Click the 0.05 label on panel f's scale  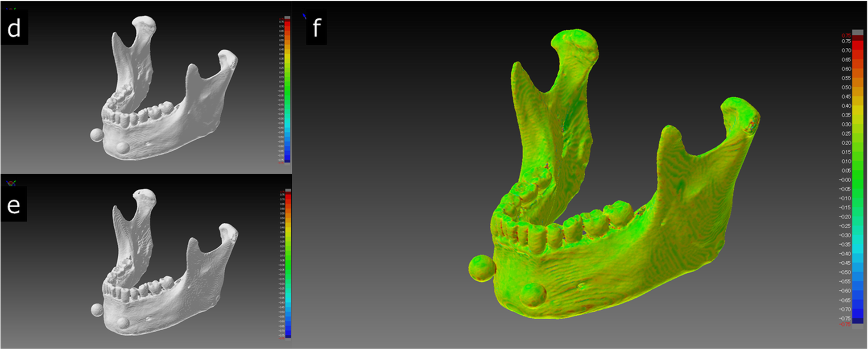tap(846, 171)
